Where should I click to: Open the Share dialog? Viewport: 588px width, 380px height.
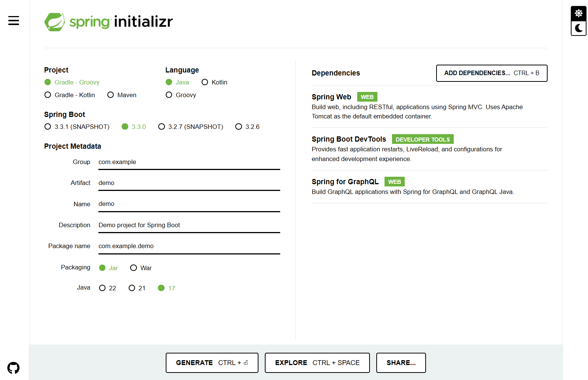click(x=401, y=363)
